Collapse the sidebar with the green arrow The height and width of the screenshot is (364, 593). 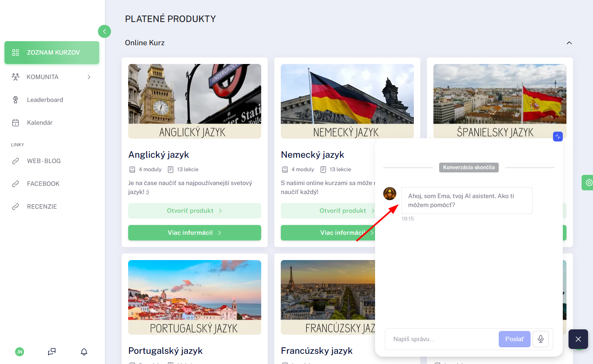pyautogui.click(x=104, y=31)
